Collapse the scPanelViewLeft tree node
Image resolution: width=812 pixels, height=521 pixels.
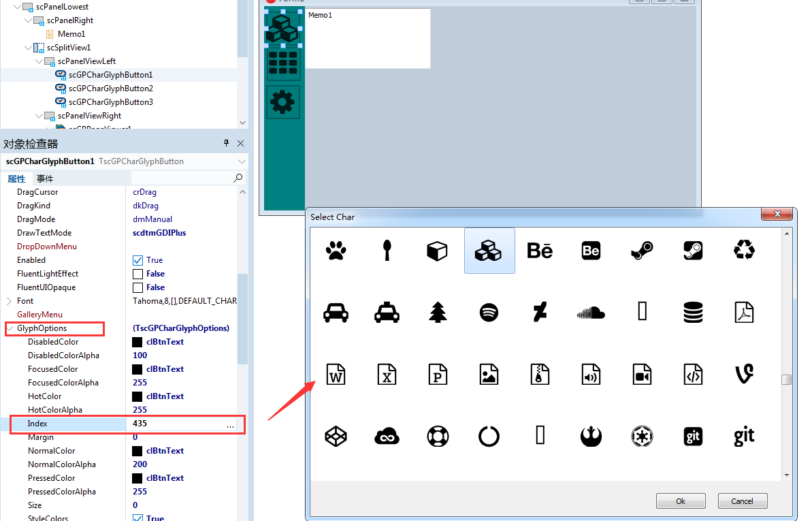[x=39, y=61]
